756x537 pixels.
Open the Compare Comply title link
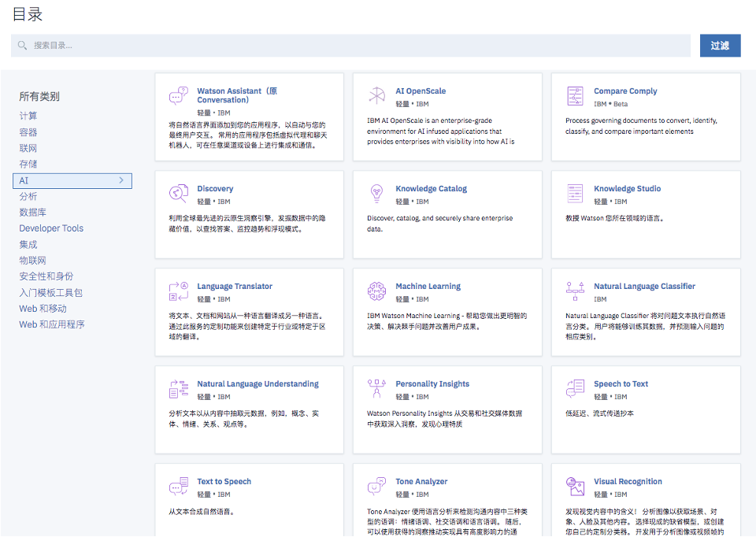pos(625,91)
